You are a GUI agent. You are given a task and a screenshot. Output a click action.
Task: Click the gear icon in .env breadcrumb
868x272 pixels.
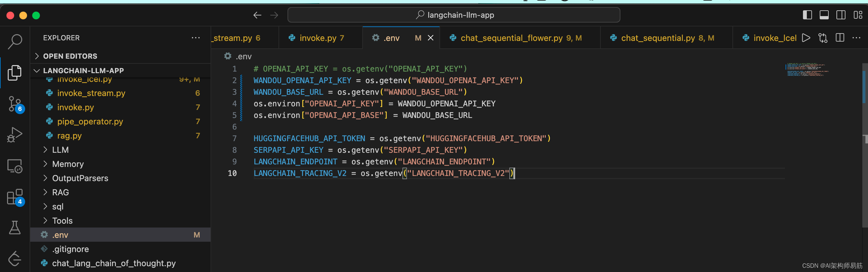[228, 56]
